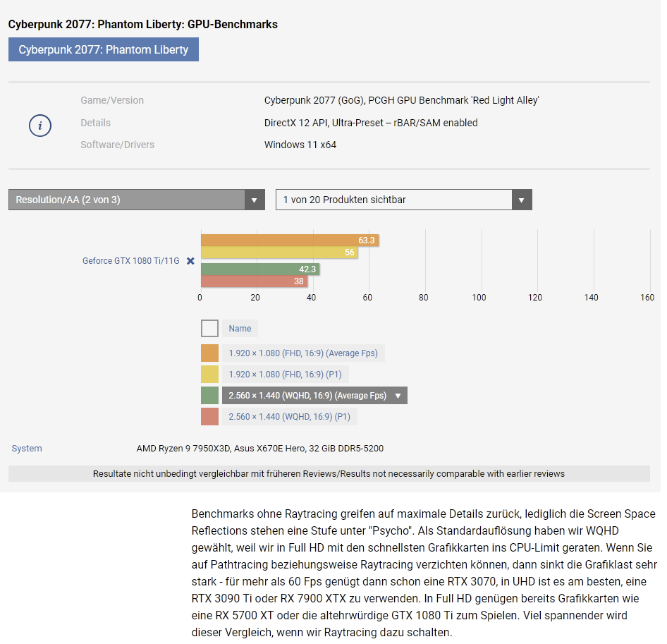Select 1.920 × 1.080 (FHD, 16:9) (P1) entry
Viewport: 667px width, 644px height.
tap(285, 375)
